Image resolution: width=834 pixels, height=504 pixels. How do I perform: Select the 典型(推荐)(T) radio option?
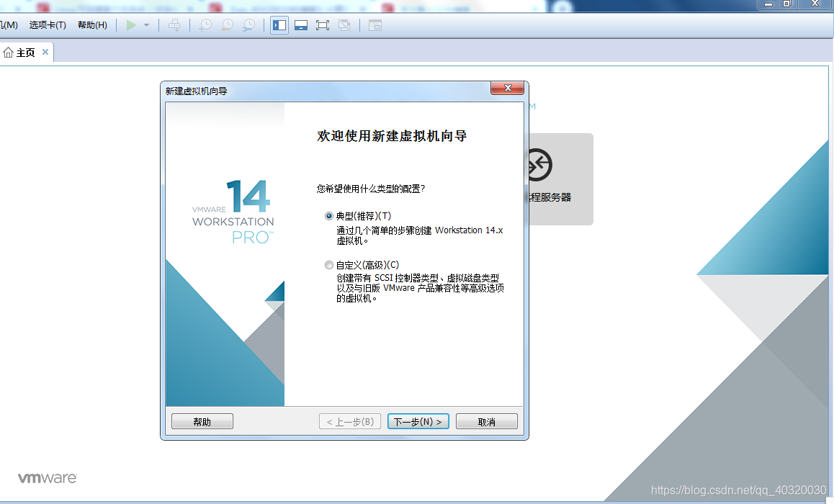pos(328,216)
